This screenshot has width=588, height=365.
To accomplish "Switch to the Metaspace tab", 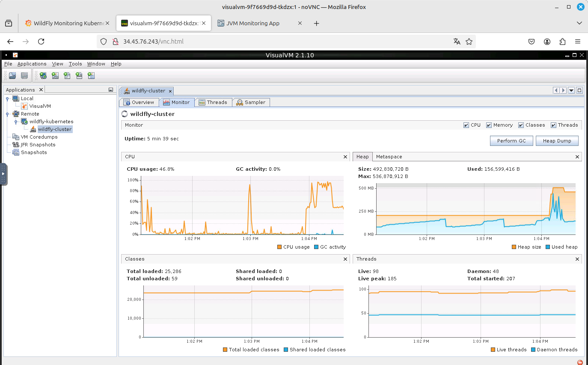I will coord(389,157).
